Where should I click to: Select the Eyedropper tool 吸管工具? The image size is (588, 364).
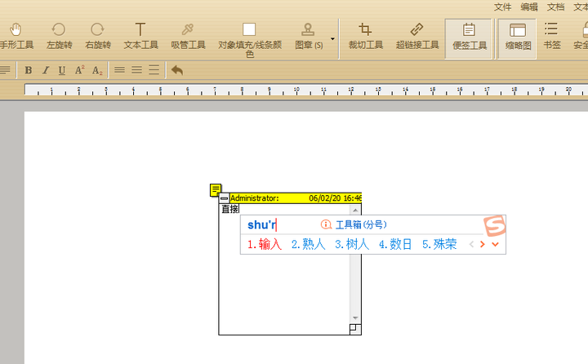click(188, 37)
